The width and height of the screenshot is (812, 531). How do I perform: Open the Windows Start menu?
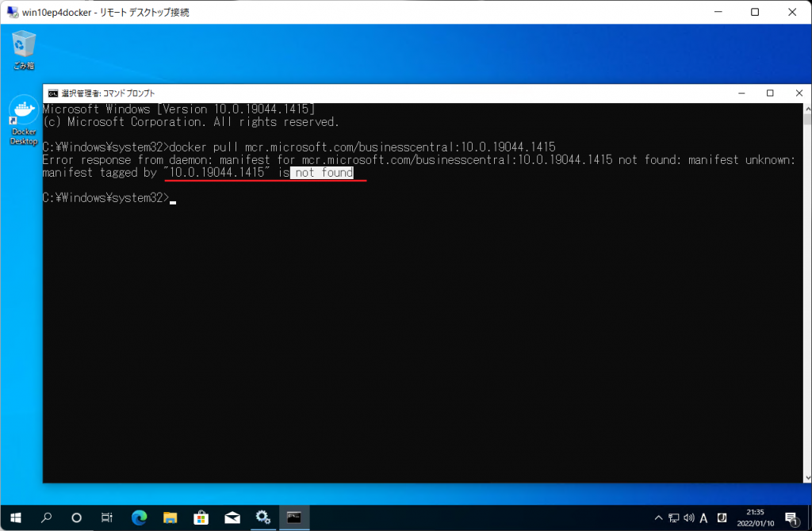pos(16,518)
